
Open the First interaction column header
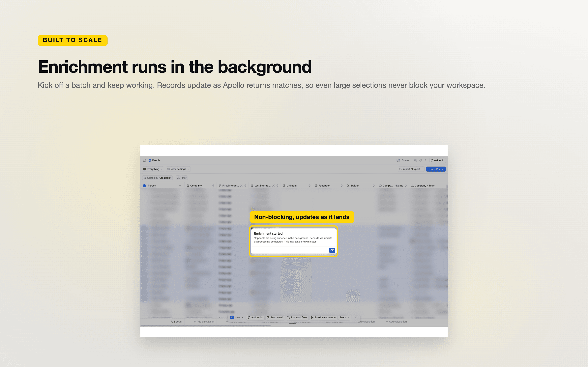233,186
